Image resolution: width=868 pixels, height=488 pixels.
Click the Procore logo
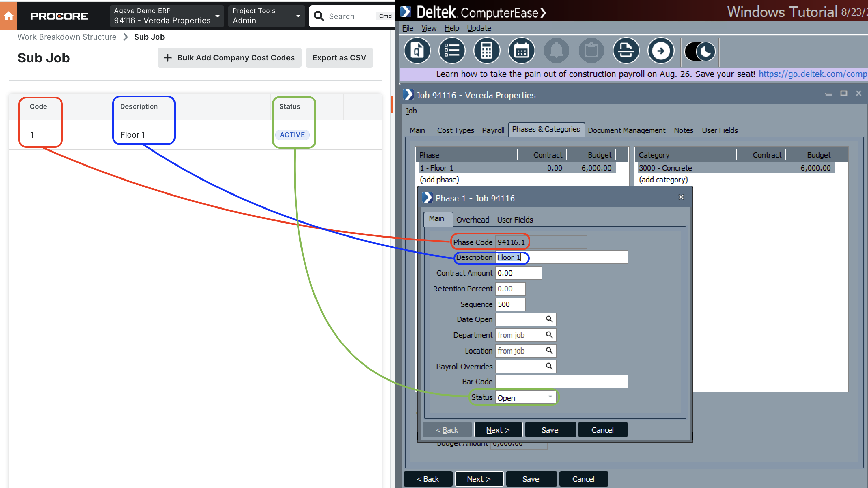click(59, 16)
